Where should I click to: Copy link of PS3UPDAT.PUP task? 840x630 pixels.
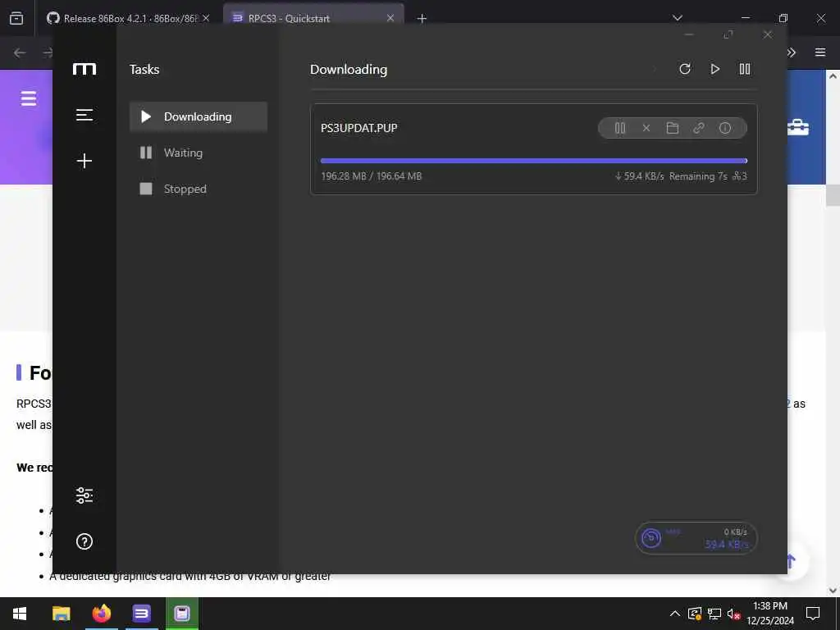pos(699,128)
